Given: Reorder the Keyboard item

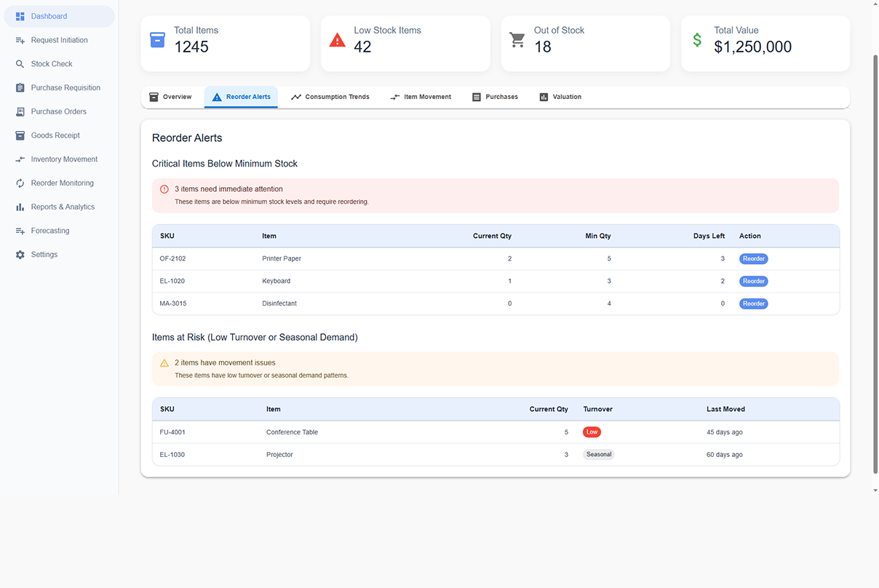Looking at the screenshot, I should tap(754, 281).
